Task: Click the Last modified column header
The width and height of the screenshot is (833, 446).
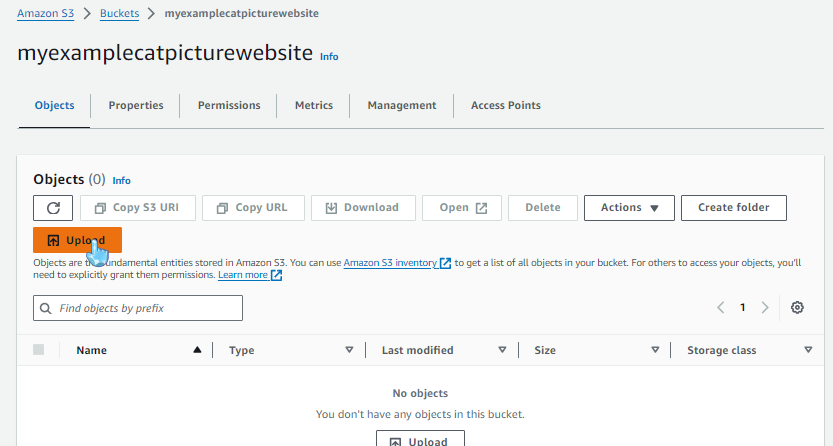Action: tap(418, 350)
